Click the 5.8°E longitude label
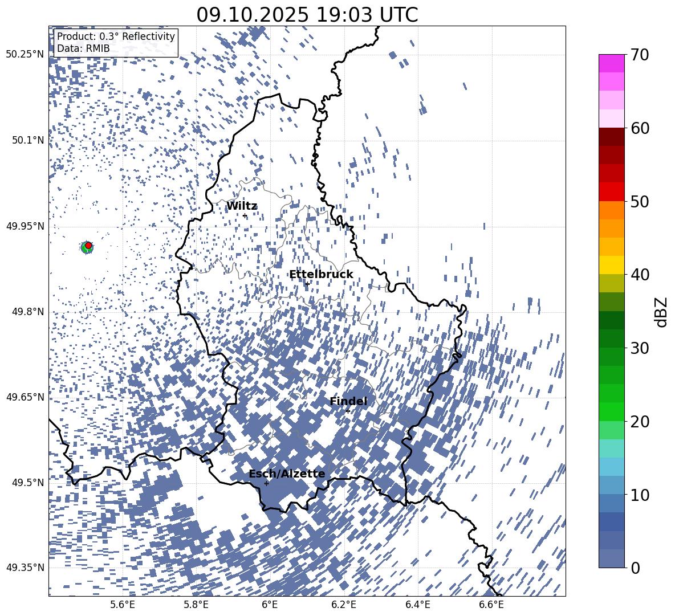Screen dimensions: 675x616 [196, 605]
